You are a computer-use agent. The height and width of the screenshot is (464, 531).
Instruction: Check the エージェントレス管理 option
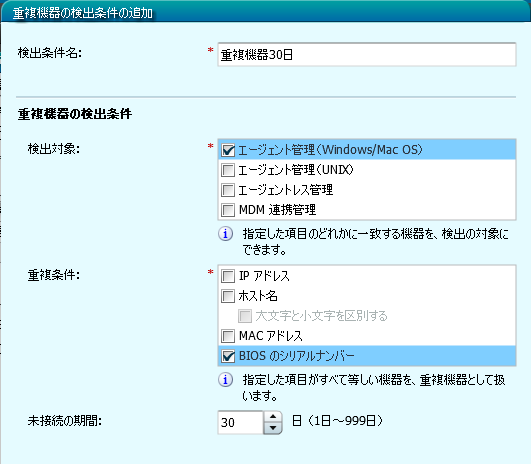[228, 190]
